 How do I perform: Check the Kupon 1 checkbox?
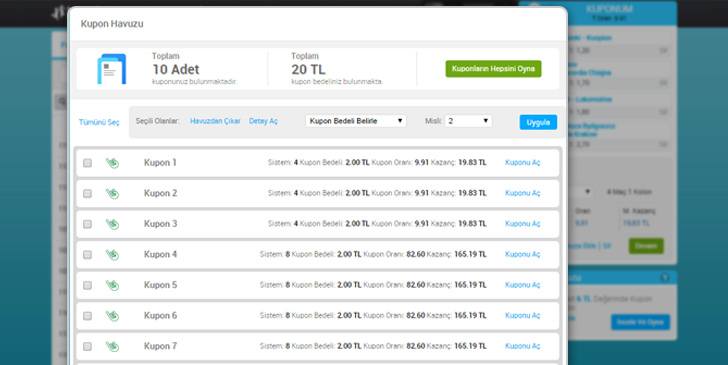pyautogui.click(x=87, y=163)
